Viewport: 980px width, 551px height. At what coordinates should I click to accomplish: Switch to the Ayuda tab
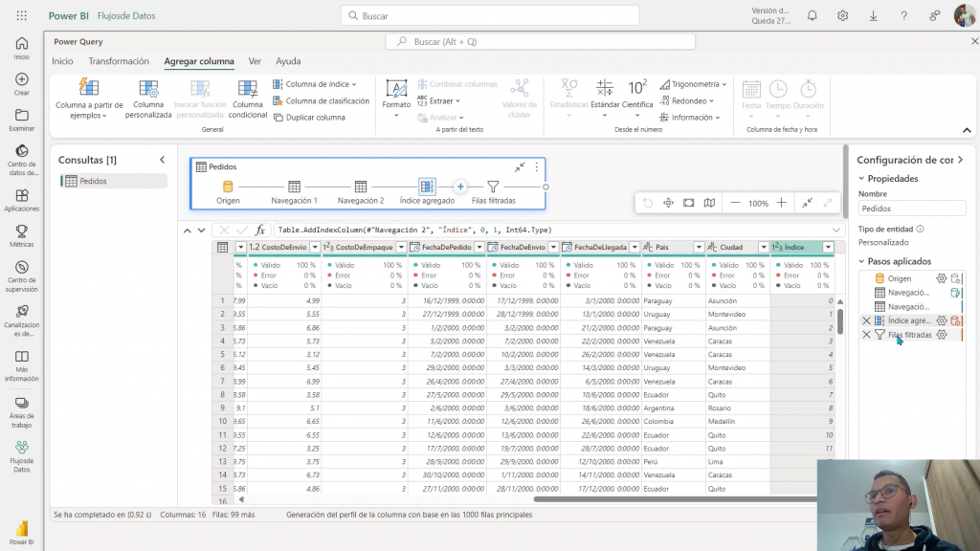click(288, 61)
